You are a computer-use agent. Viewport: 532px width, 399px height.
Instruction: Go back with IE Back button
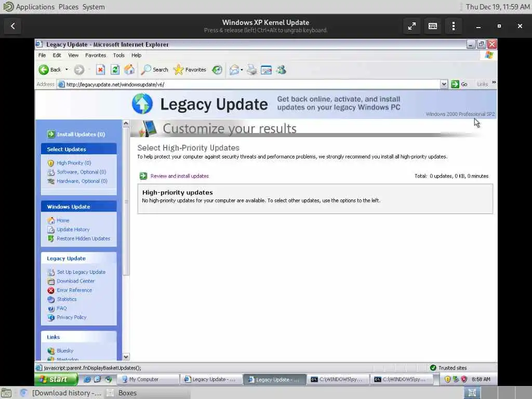point(49,70)
